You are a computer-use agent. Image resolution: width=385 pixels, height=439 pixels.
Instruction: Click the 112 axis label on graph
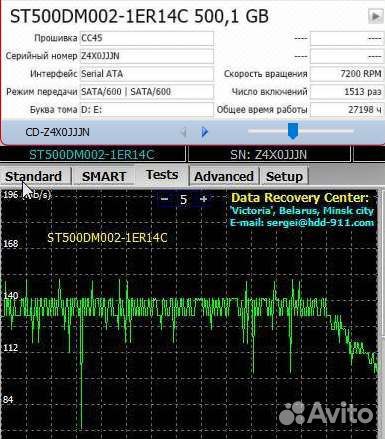point(10,348)
